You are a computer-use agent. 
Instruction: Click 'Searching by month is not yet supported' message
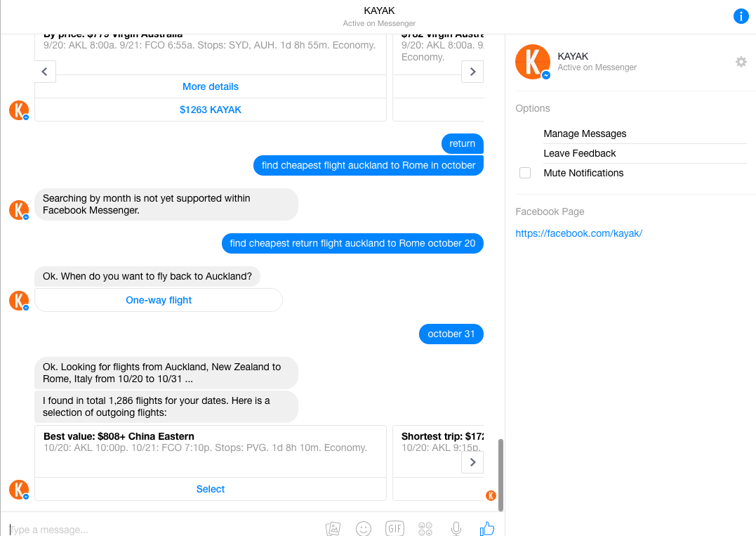coord(166,204)
